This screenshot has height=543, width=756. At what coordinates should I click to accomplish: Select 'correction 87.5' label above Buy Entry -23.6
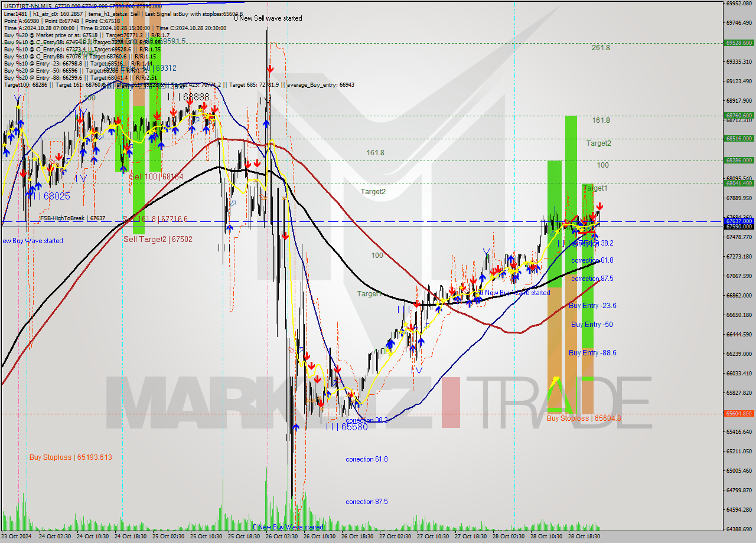tap(592, 279)
